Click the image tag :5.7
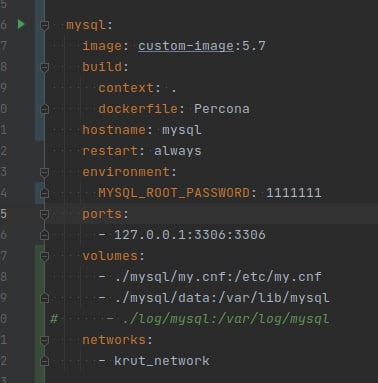The image size is (378, 383). (x=250, y=46)
